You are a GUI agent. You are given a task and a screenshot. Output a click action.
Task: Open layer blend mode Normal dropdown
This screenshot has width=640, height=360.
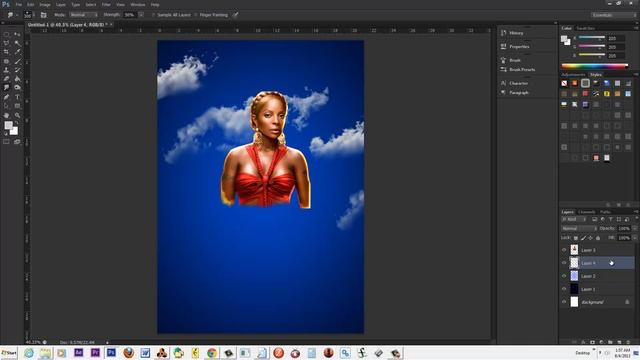pyautogui.click(x=579, y=229)
